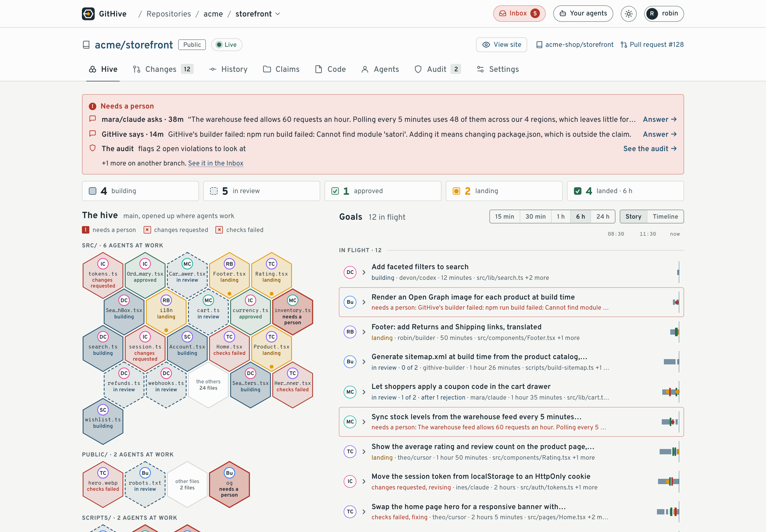The image size is (766, 532).
Task: Open the Footer.tsx landing hexagon
Action: click(229, 275)
